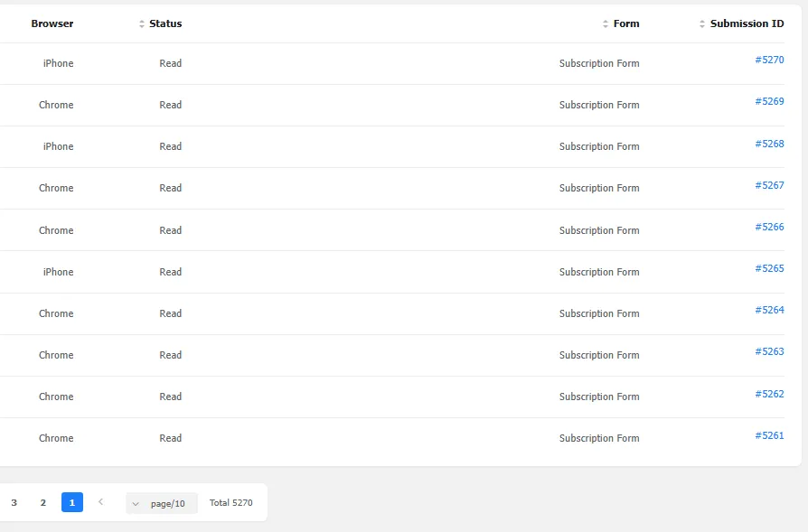Go to page 2 of submissions

(42, 502)
